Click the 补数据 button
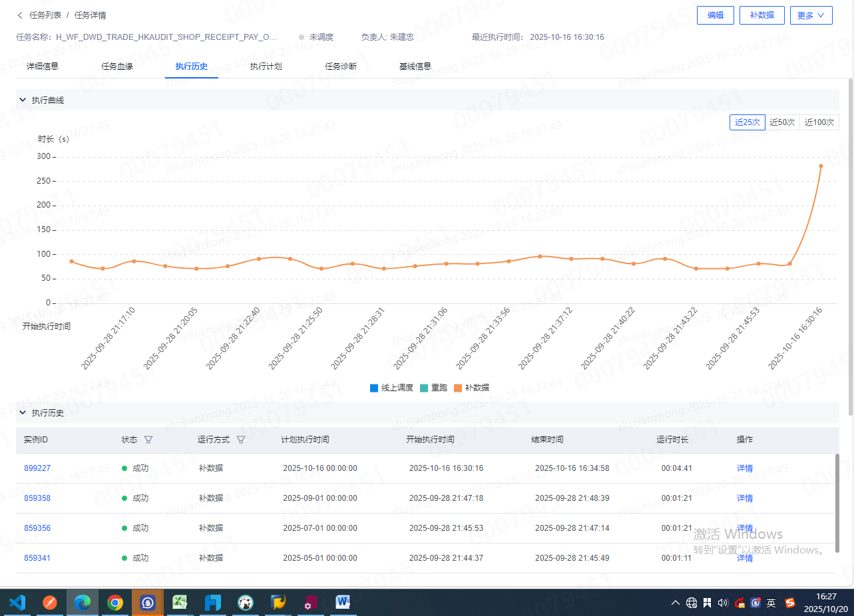Image resolution: width=854 pixels, height=616 pixels. tap(761, 15)
